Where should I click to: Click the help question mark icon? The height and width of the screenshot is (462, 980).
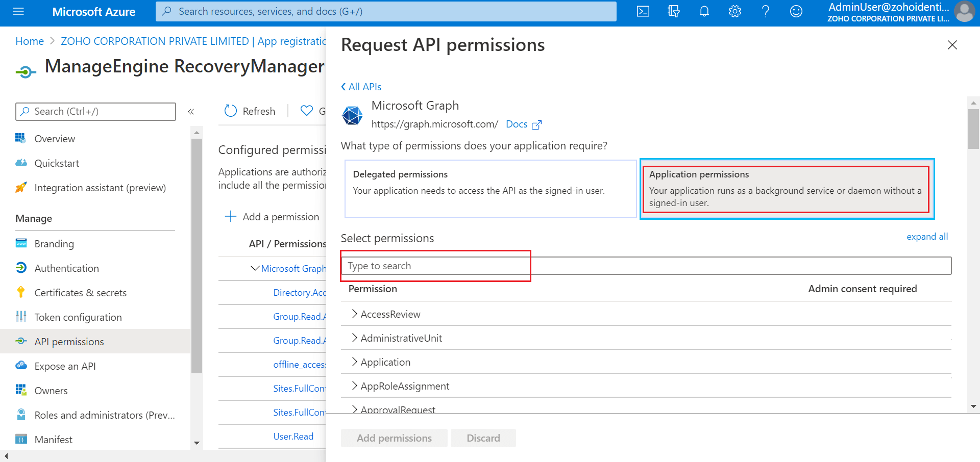pyautogui.click(x=766, y=11)
